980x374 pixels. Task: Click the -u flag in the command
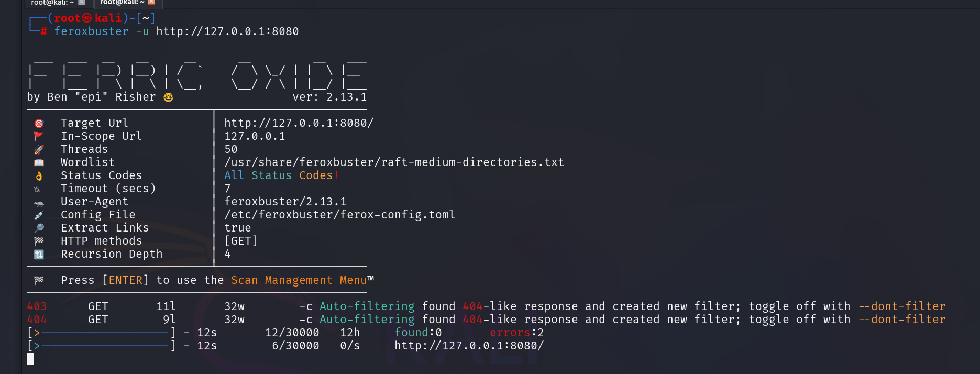click(x=142, y=31)
